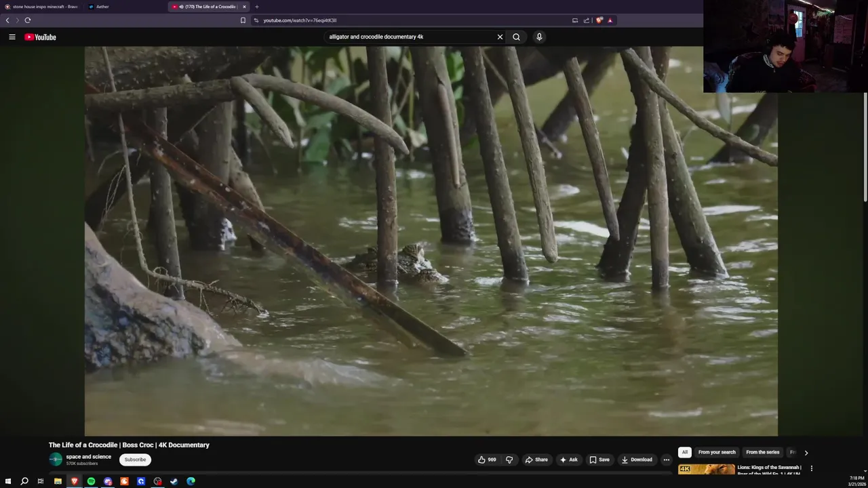Run search with the magnifier button
The image size is (868, 488).
[x=516, y=37]
